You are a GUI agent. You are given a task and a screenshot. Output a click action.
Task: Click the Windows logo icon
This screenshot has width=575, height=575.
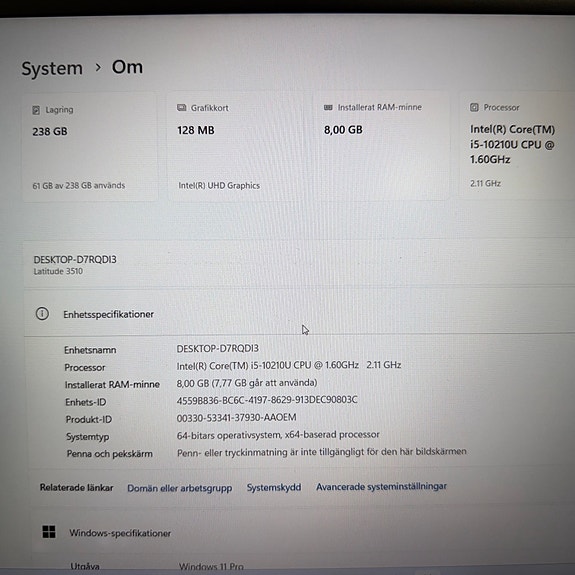pos(49,532)
